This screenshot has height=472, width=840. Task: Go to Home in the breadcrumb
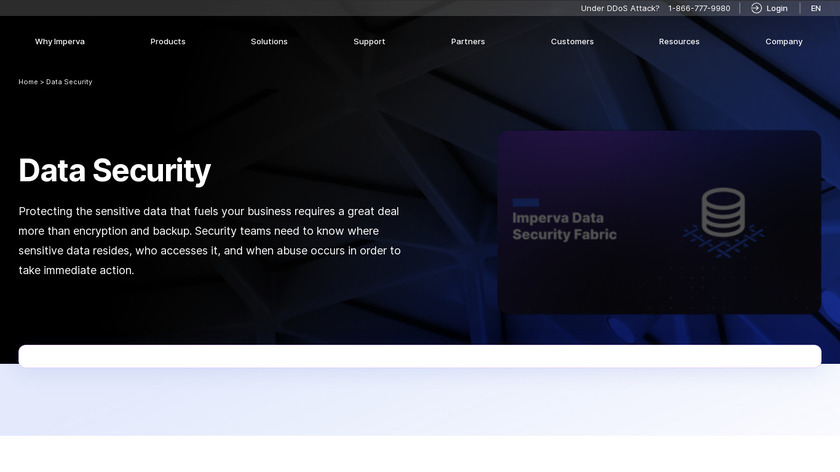click(x=28, y=82)
